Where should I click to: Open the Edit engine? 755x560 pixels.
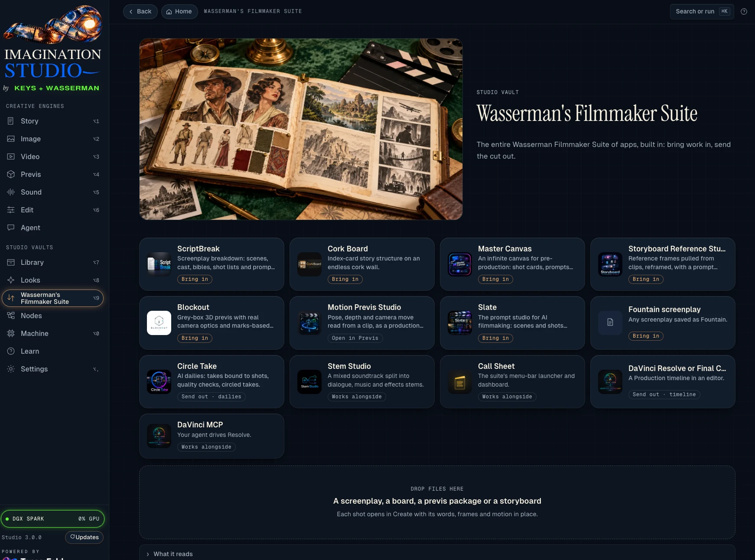[x=52, y=210]
